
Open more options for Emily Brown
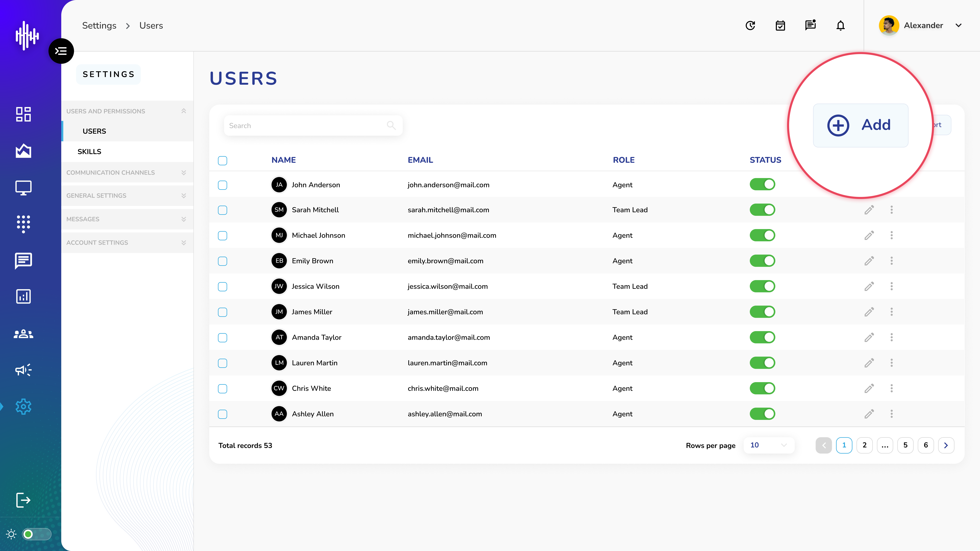(x=891, y=261)
